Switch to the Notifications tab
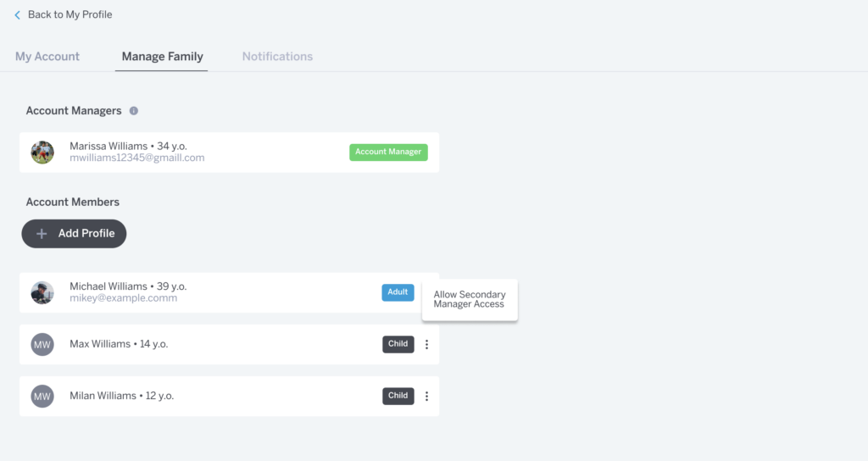 [x=277, y=57]
